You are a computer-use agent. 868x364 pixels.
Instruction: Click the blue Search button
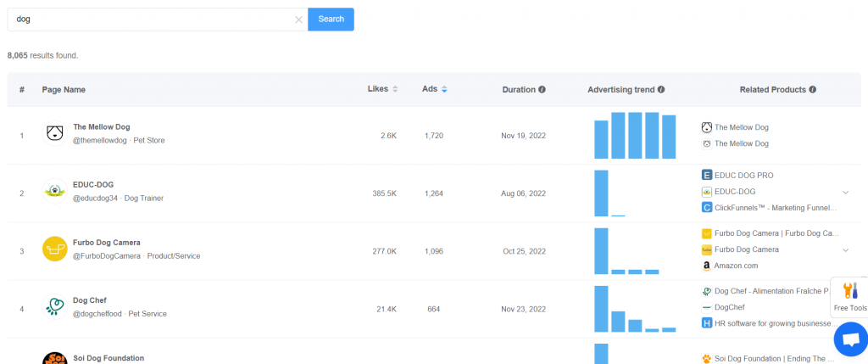[331, 19]
